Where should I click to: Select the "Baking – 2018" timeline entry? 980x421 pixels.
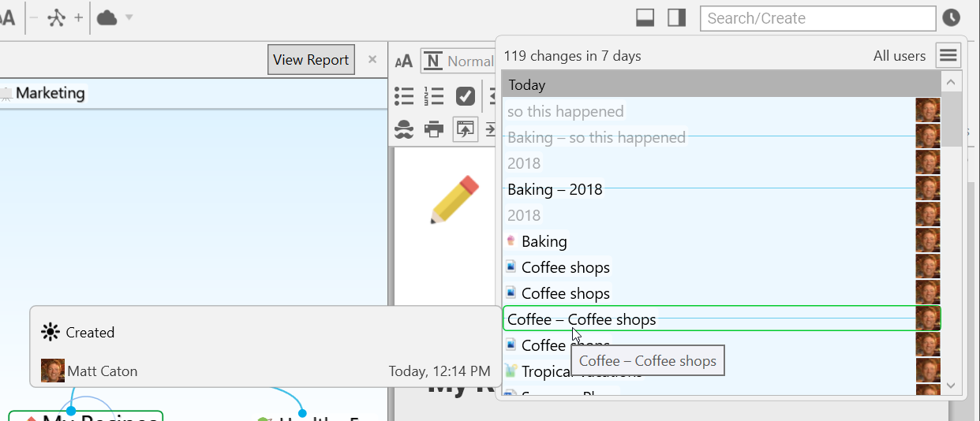click(x=555, y=189)
